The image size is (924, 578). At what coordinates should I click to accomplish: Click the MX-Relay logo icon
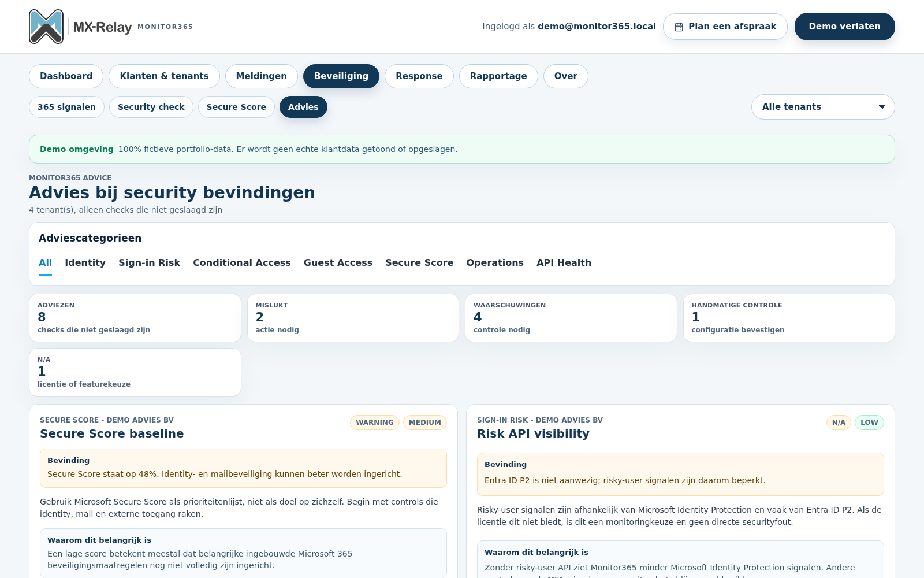46,27
